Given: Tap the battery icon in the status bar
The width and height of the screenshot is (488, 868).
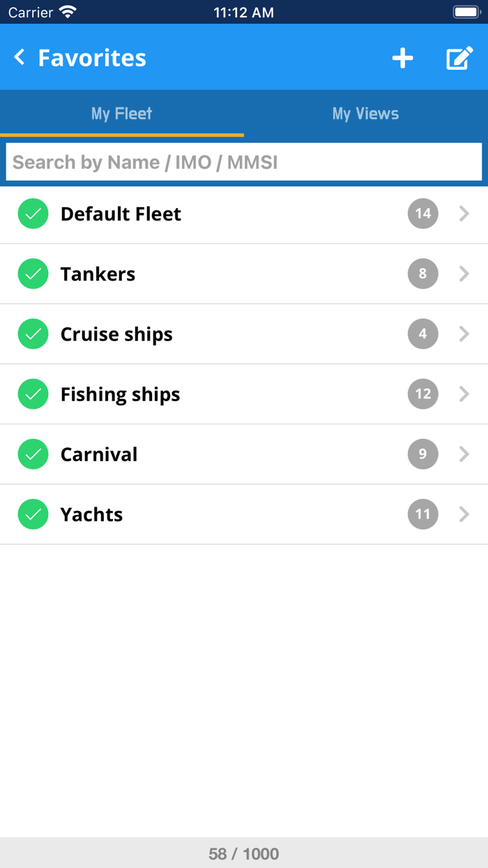Looking at the screenshot, I should 466,11.
